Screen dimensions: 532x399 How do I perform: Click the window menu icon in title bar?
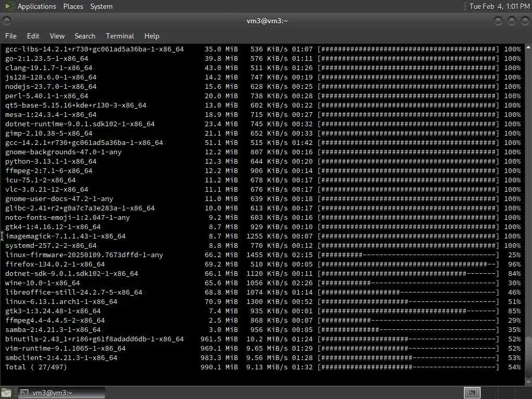[x=6, y=21]
